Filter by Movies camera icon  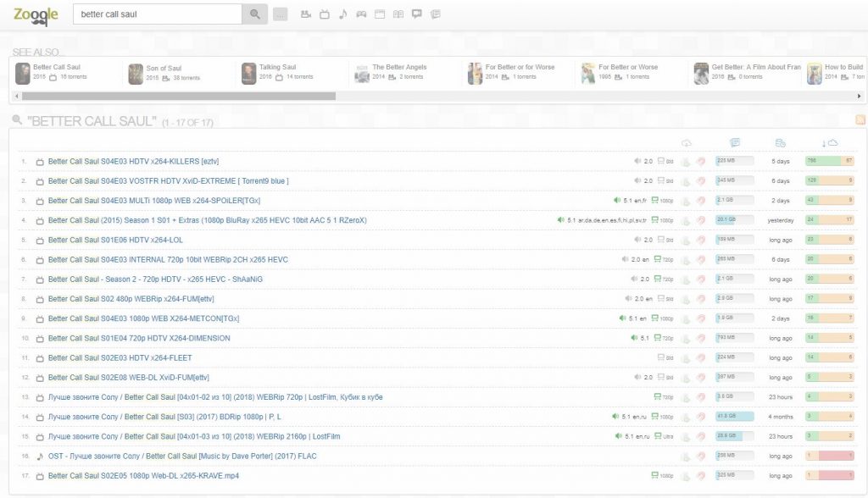[306, 14]
